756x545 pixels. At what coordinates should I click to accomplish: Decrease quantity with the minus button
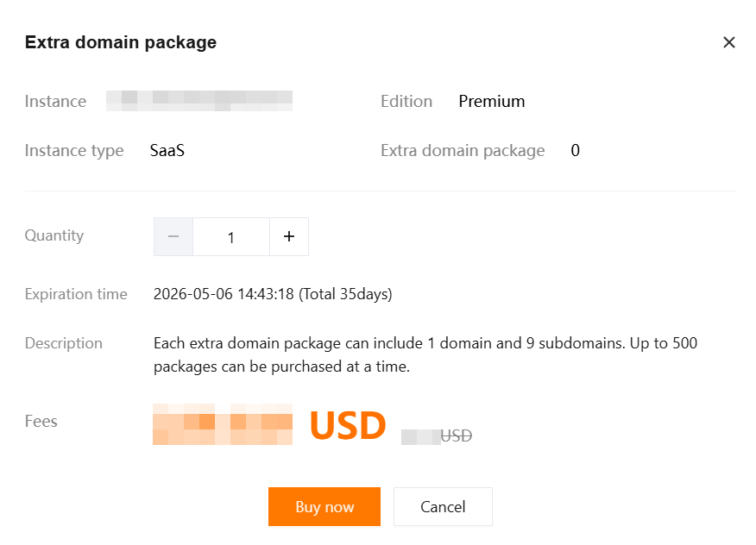coord(173,237)
